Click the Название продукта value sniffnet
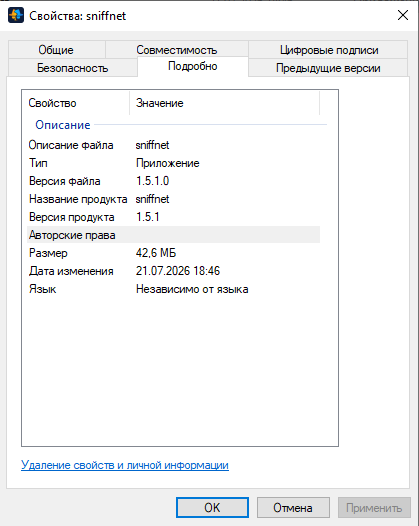Image resolution: width=419 pixels, height=526 pixels. tap(152, 199)
